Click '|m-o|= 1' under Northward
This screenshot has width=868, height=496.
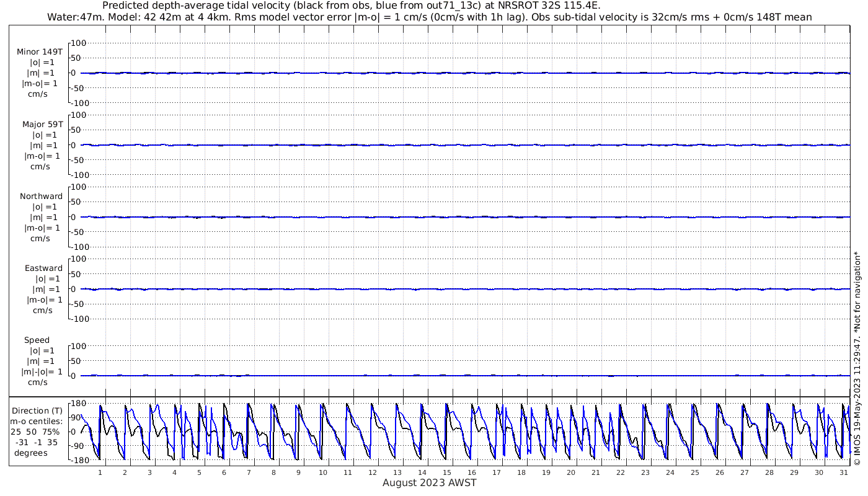pyautogui.click(x=41, y=228)
